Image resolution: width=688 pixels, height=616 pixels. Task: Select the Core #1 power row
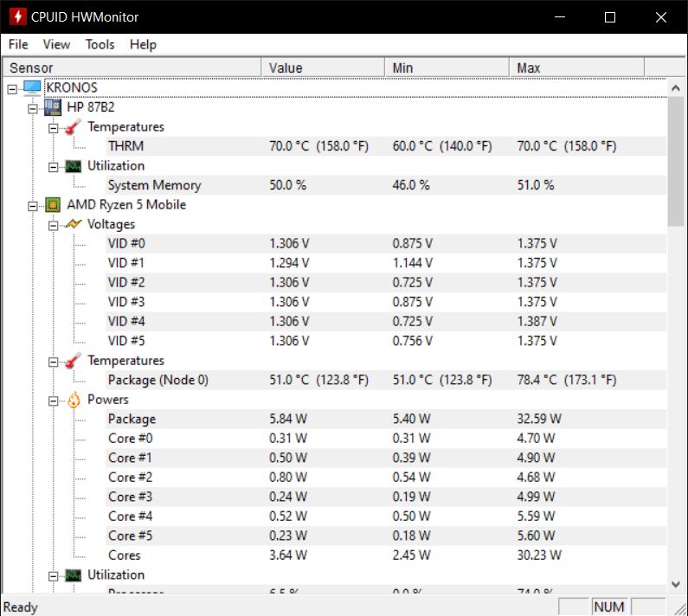[x=386, y=458]
